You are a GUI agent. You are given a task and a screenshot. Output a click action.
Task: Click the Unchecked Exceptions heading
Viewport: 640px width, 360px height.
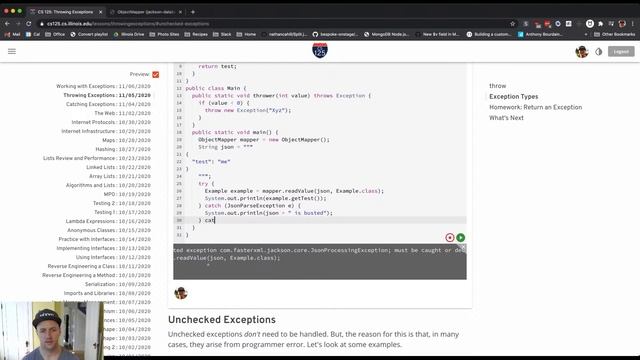point(222,320)
